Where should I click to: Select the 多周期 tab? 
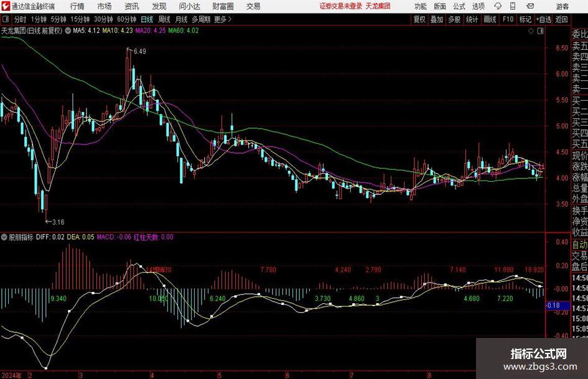pos(201,19)
